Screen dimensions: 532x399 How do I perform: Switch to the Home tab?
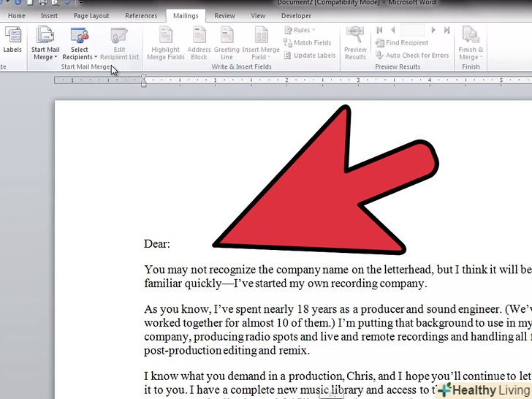(x=16, y=16)
